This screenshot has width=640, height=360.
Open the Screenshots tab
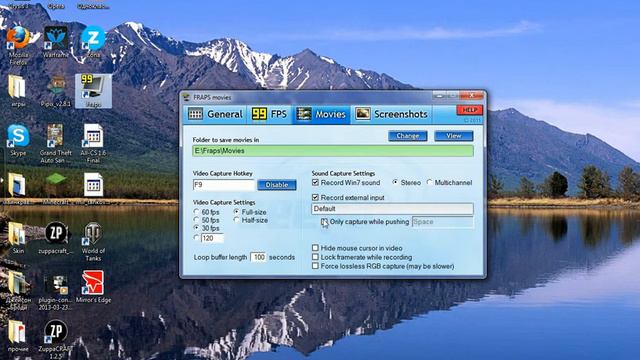click(x=391, y=114)
